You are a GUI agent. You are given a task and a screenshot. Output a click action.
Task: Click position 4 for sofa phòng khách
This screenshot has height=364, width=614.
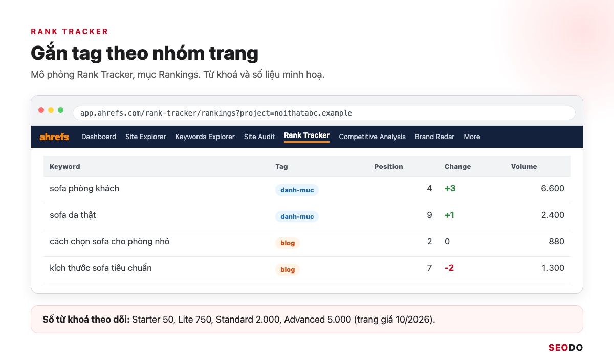[429, 188]
